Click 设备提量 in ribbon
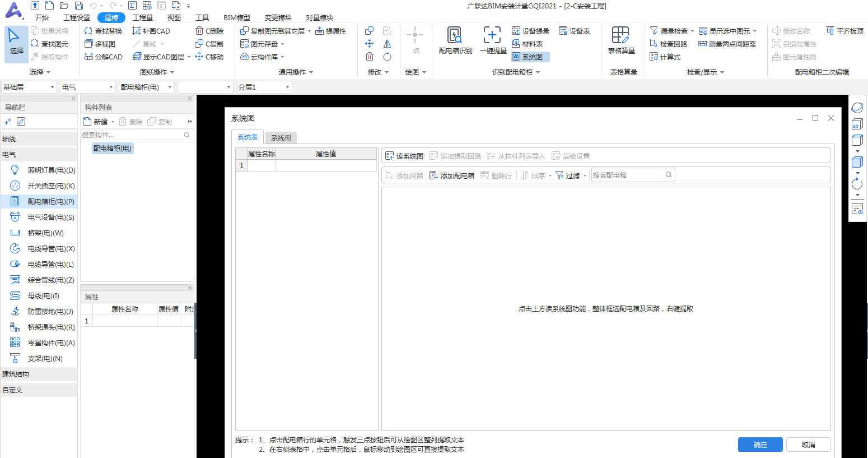Viewport: 868px width, 458px height. pos(530,31)
